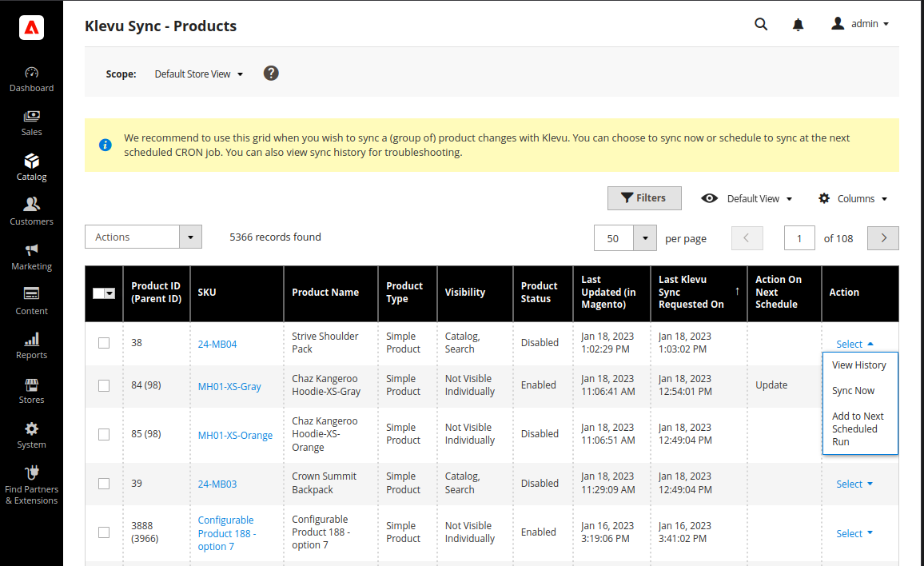Sort by Visibility column header
The width and height of the screenshot is (924, 566).
point(475,293)
